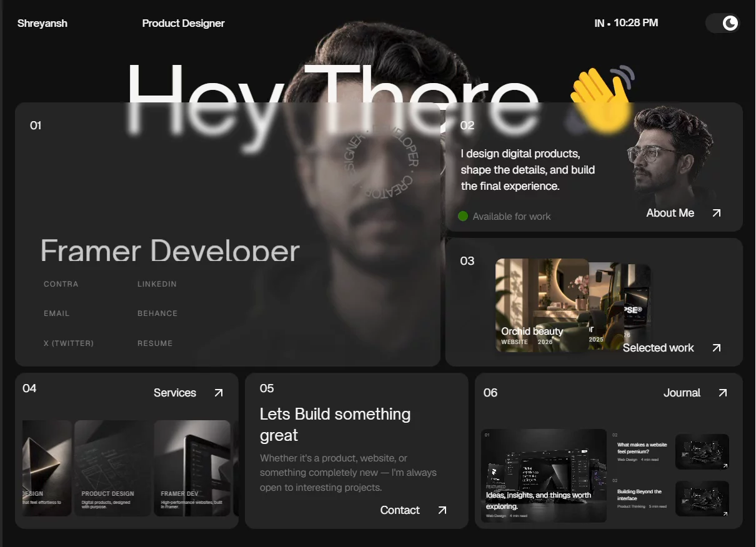Open the BEHANCE link
This screenshot has height=547, width=756.
[x=157, y=313]
